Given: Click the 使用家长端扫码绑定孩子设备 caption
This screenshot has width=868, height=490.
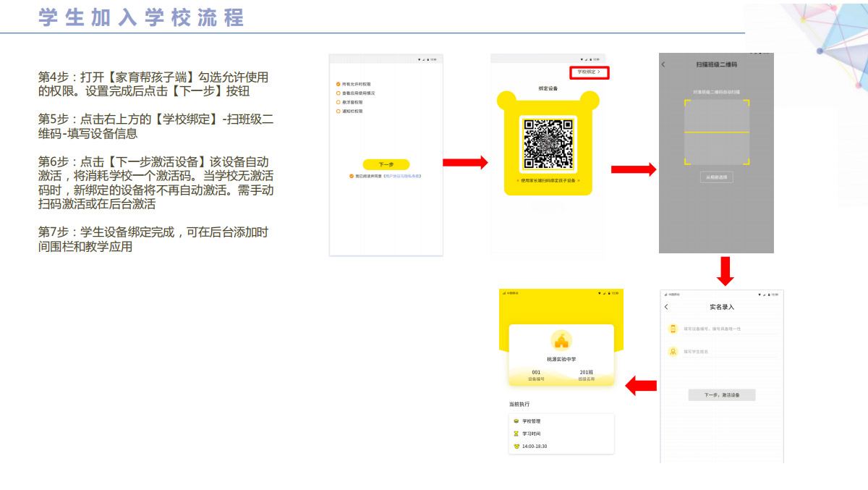Looking at the screenshot, I should coord(548,180).
